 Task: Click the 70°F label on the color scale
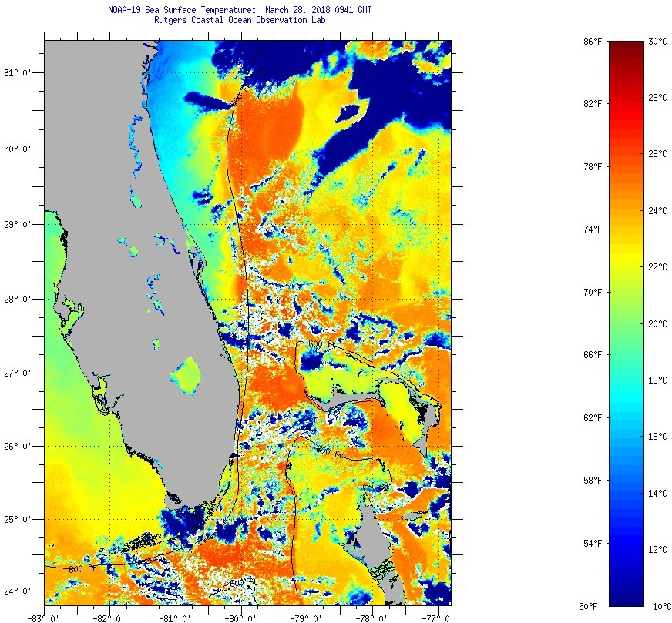point(592,292)
